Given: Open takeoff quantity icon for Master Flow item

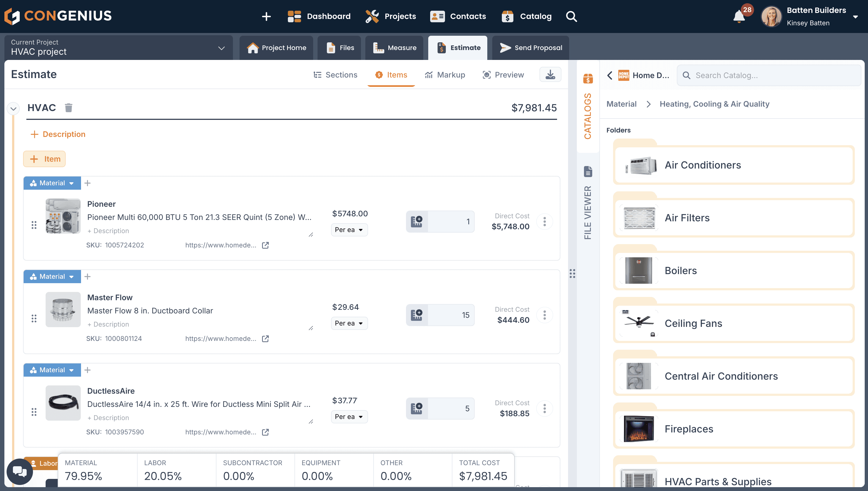Looking at the screenshot, I should pos(417,315).
